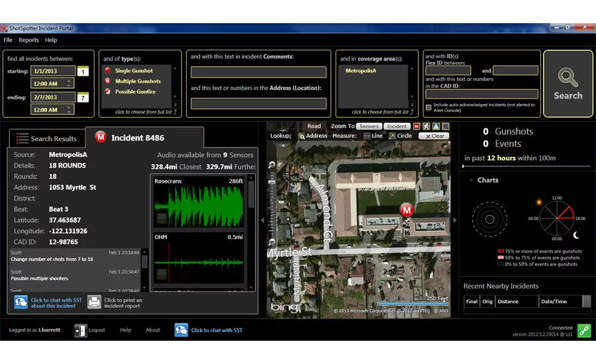The image size is (596, 364).
Task: Select the Single Gunshot incident type
Action: [x=134, y=71]
